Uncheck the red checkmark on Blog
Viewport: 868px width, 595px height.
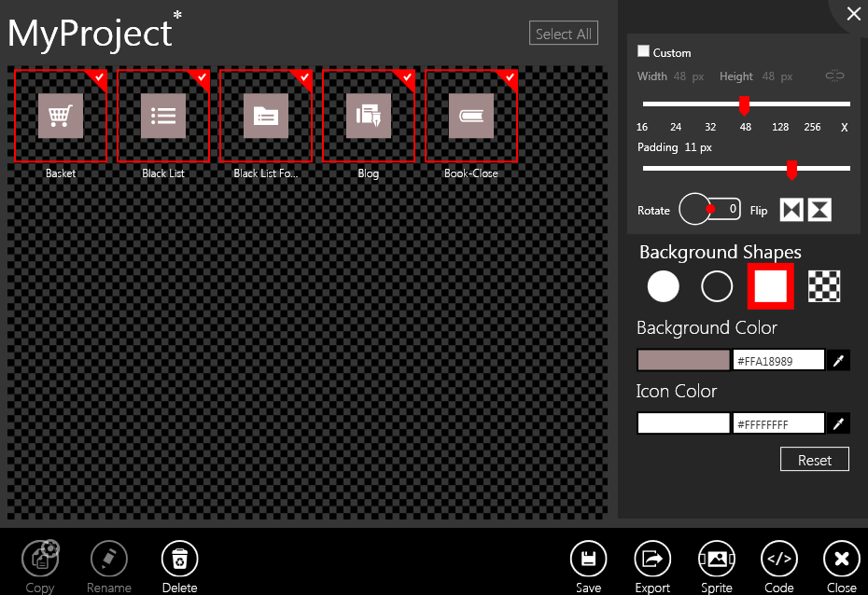pos(407,77)
